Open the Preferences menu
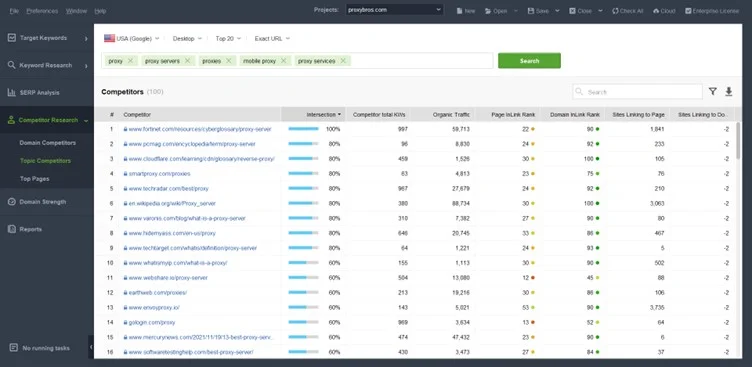This screenshot has height=367, width=752. [42, 11]
